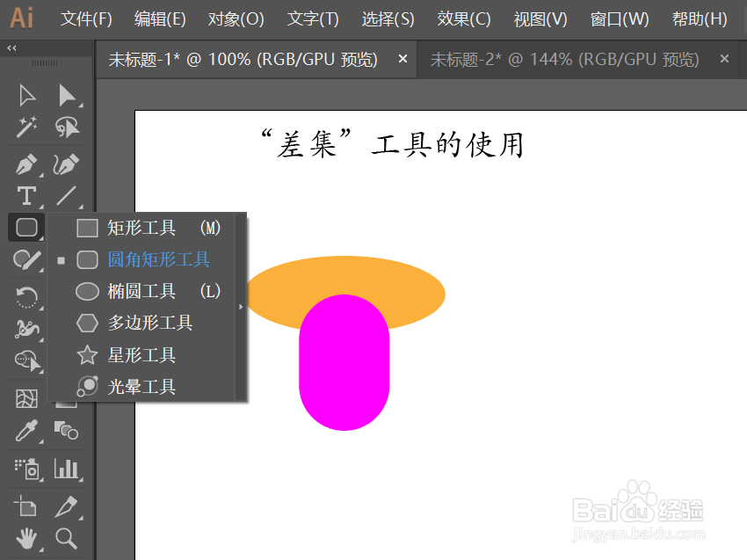The width and height of the screenshot is (747, 560).
Task: Close the 未标题-1* document tab
Action: tap(403, 59)
